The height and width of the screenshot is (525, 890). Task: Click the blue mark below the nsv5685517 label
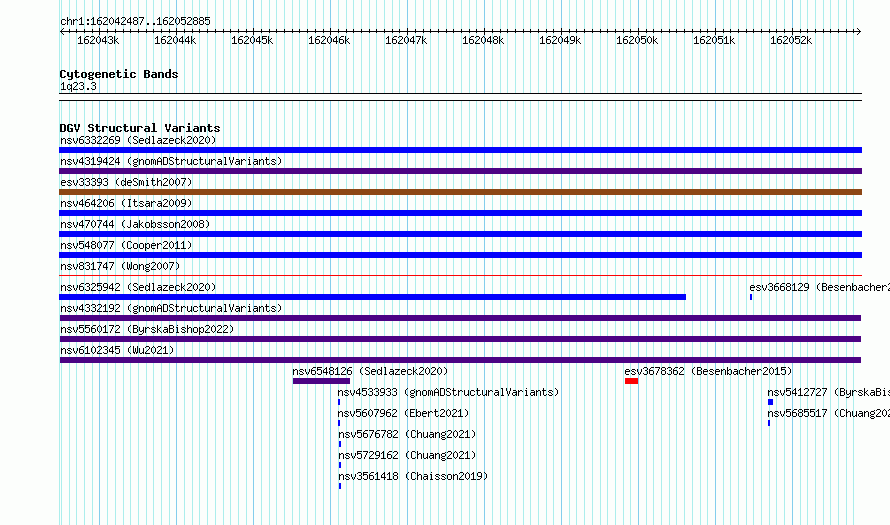(769, 423)
